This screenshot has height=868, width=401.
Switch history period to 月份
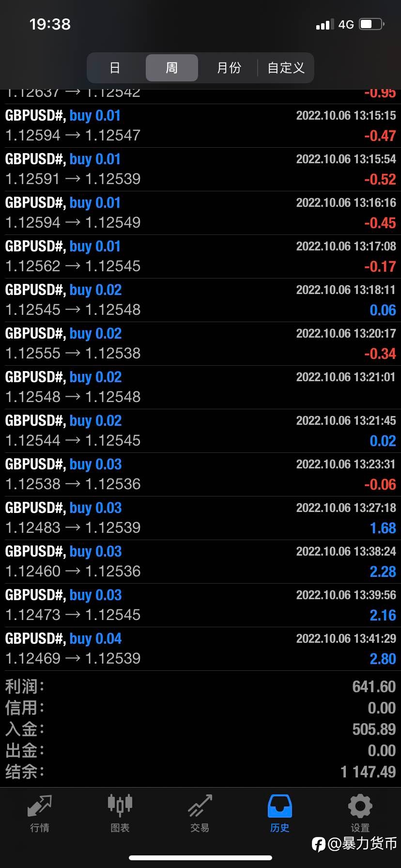229,68
